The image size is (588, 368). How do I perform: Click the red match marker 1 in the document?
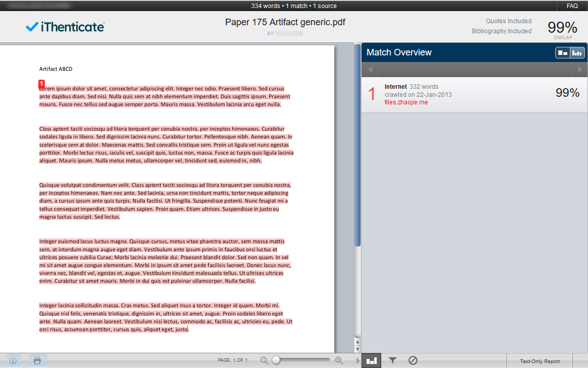42,84
